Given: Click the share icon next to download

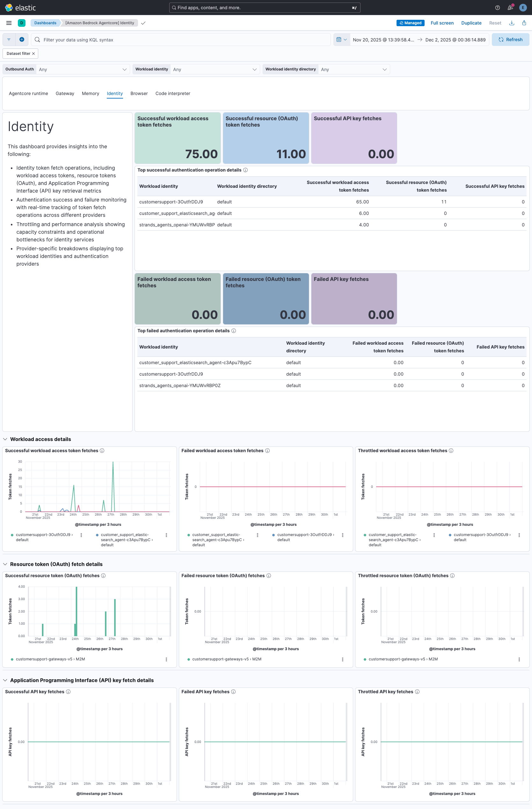Looking at the screenshot, I should click(523, 23).
